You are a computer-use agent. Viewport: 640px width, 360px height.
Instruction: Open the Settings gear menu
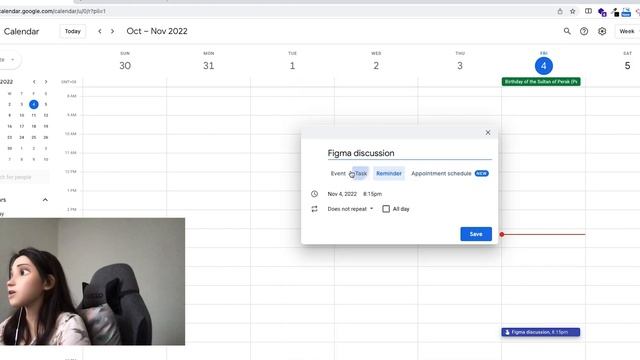click(602, 31)
